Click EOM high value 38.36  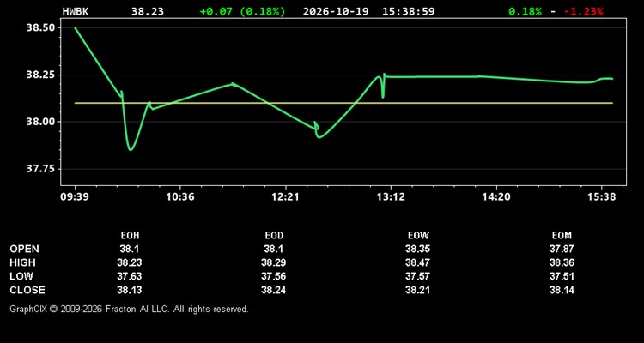point(562,262)
